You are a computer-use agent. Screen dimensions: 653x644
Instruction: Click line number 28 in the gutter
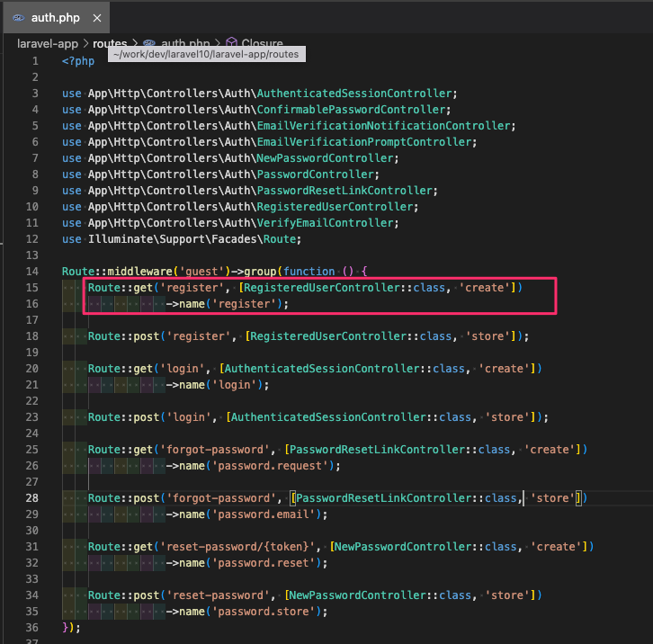click(32, 497)
